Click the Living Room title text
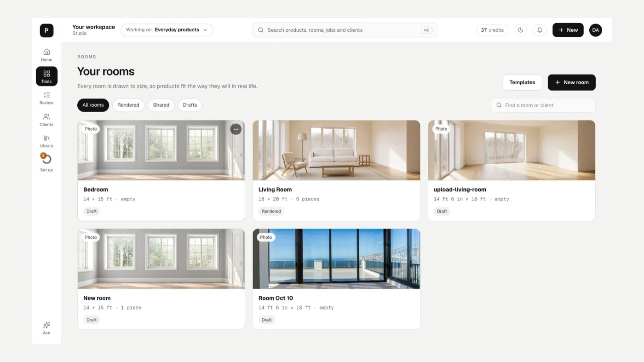644x362 pixels. pos(275,190)
